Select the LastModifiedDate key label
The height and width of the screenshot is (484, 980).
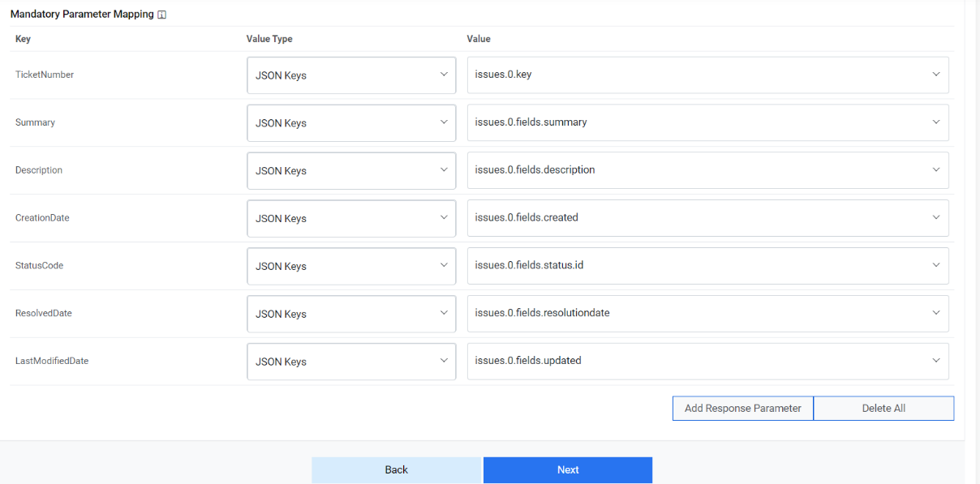[51, 360]
